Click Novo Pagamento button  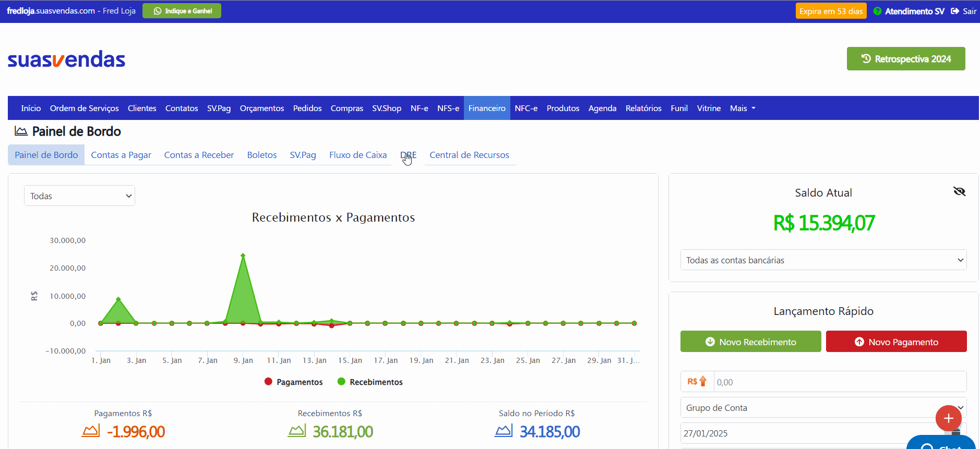point(896,342)
